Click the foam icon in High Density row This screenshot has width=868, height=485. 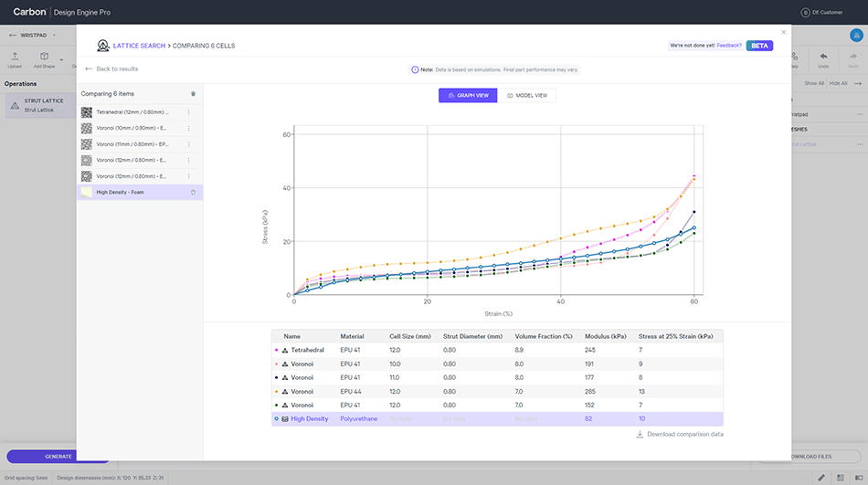click(285, 419)
